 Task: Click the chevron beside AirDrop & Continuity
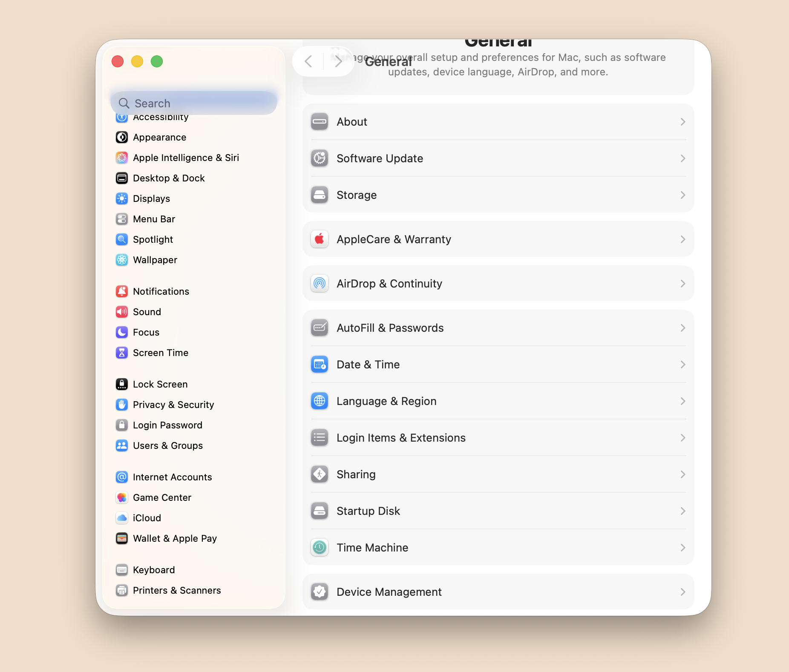pyautogui.click(x=683, y=284)
